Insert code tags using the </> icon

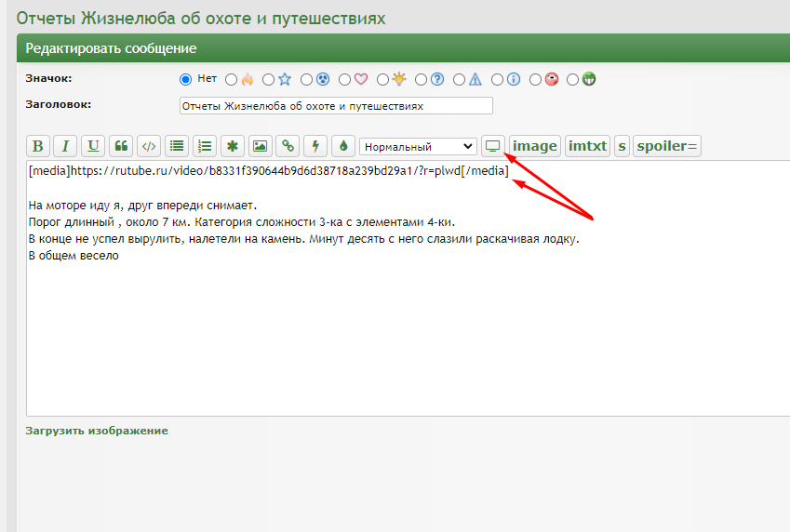coord(149,146)
